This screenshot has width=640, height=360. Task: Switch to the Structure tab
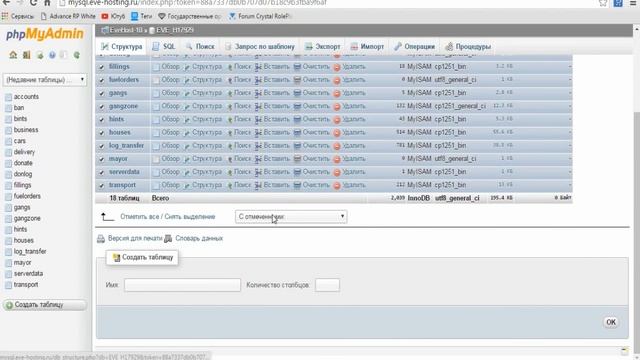[x=122, y=47]
